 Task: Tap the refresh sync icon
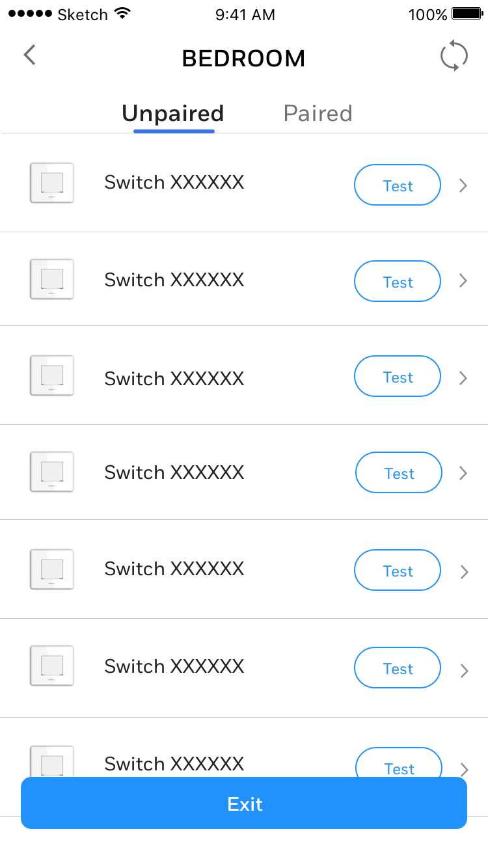pos(454,56)
